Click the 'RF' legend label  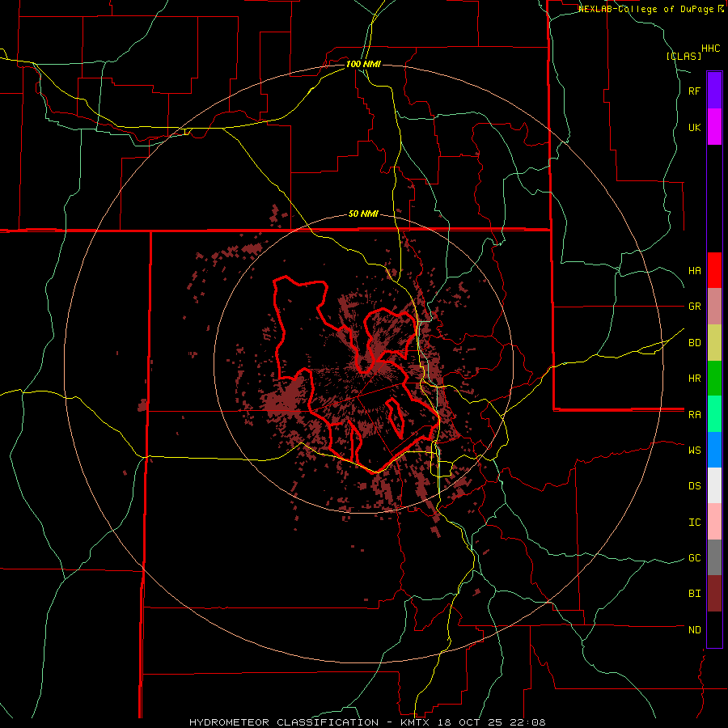pos(694,91)
